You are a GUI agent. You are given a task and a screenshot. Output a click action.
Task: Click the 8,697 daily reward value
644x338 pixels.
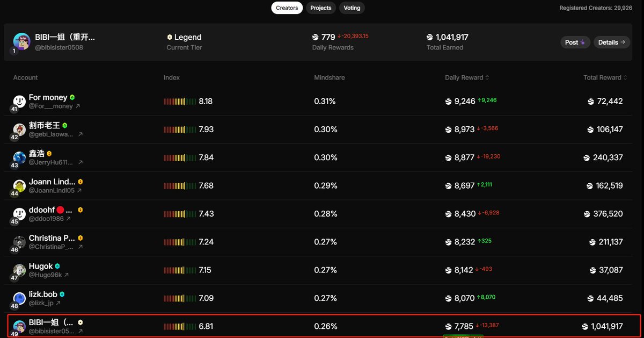click(x=465, y=185)
